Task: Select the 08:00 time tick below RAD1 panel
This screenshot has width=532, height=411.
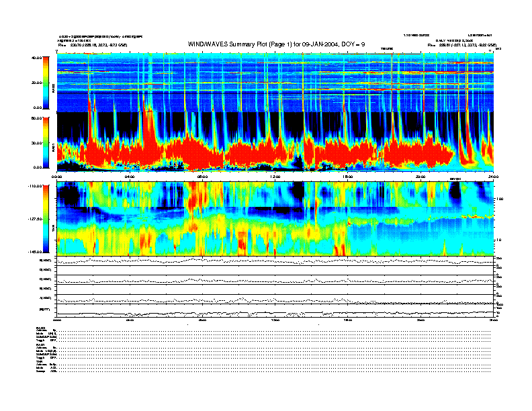Action: [x=202, y=177]
